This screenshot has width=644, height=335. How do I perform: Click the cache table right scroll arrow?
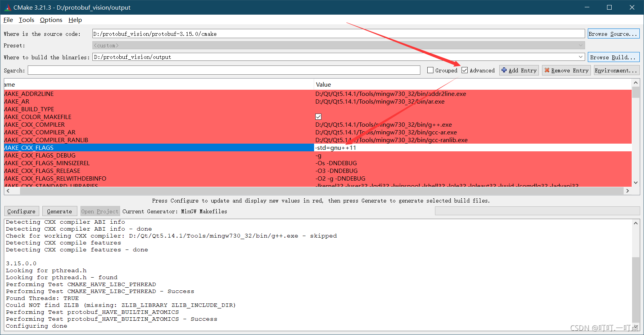627,191
